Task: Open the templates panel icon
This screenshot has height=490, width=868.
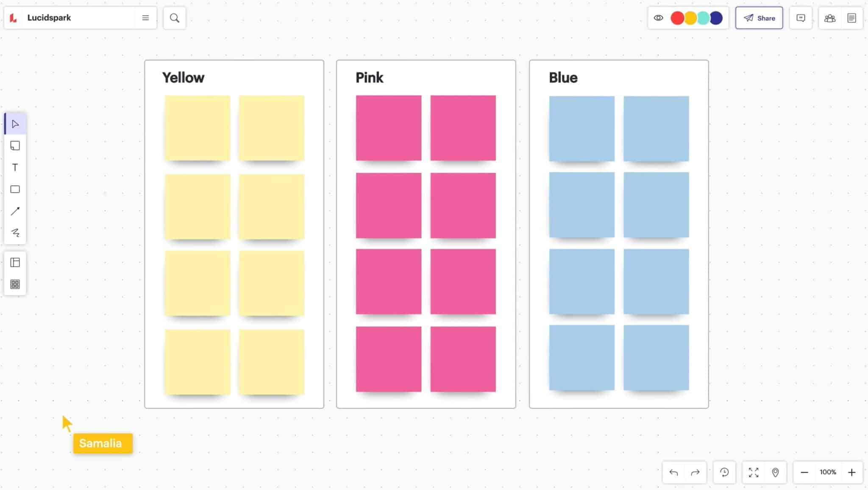Action: 15,262
